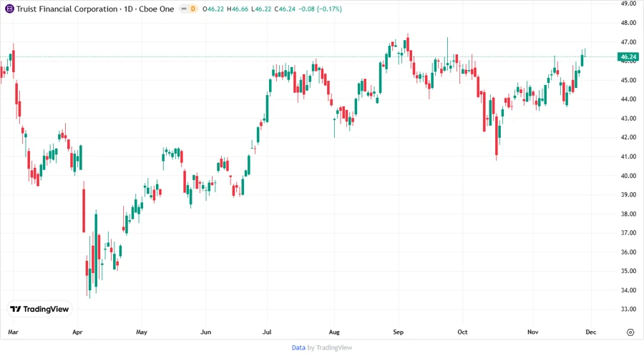Open the grey TradingView link in the footer
Image resolution: width=644 pixels, height=356 pixels.
tap(334, 348)
